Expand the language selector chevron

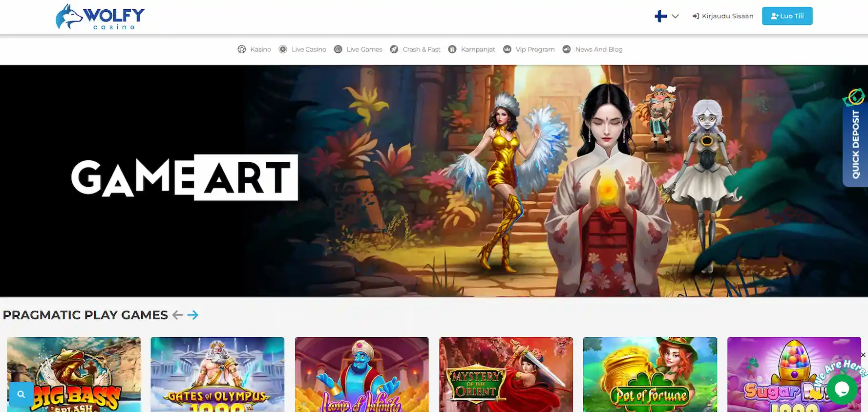tap(675, 16)
